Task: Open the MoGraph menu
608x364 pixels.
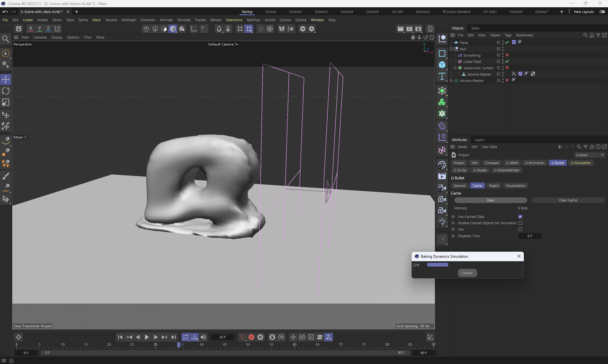Action: [x=129, y=20]
